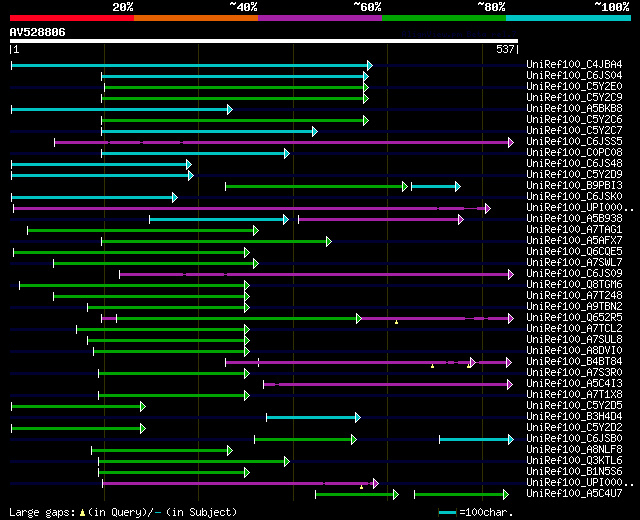Viewport: 640px width, 520px height.
Task: Select the UniRef100_A5AFX7 label
Action: pyautogui.click(x=574, y=241)
